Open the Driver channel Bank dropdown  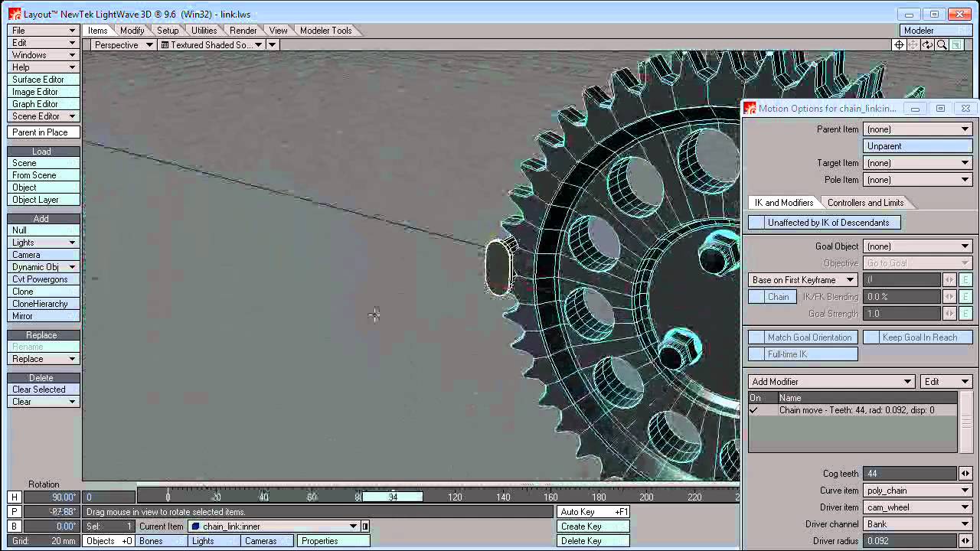click(918, 524)
